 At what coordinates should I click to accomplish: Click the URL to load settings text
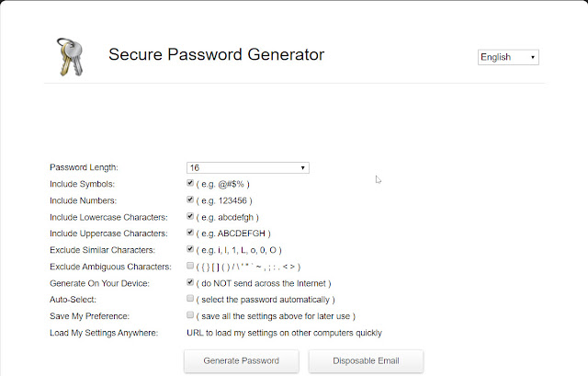coord(283,333)
